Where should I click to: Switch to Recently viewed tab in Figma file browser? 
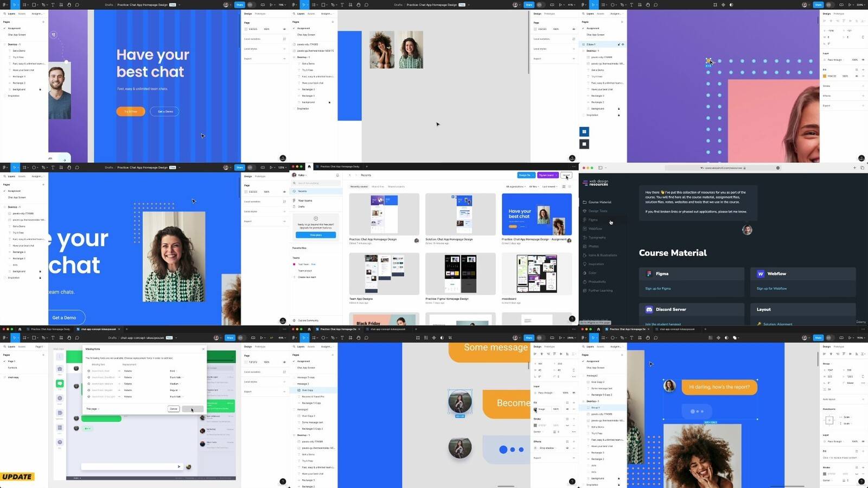pyautogui.click(x=359, y=187)
